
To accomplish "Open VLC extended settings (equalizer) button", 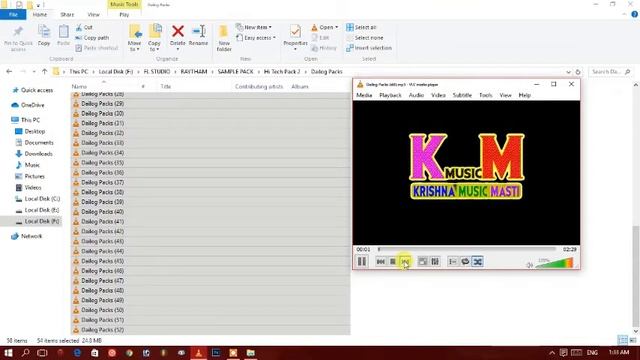I will click(x=435, y=262).
